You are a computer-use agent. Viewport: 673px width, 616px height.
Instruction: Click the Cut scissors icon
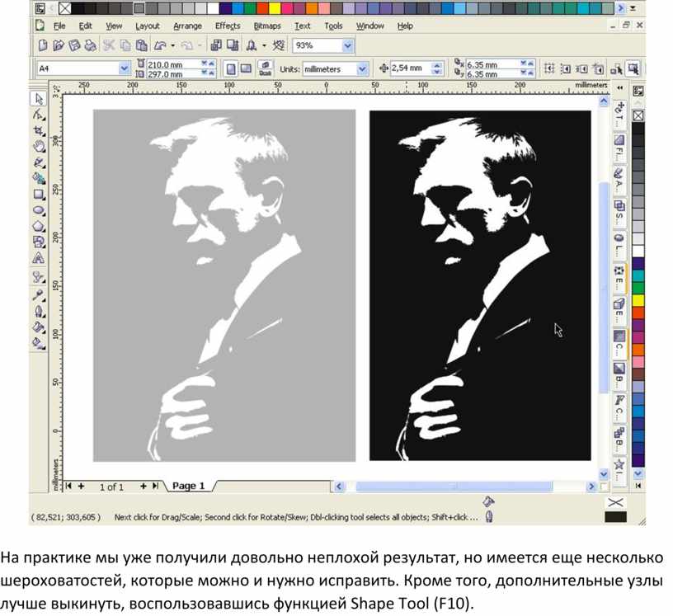(x=109, y=45)
